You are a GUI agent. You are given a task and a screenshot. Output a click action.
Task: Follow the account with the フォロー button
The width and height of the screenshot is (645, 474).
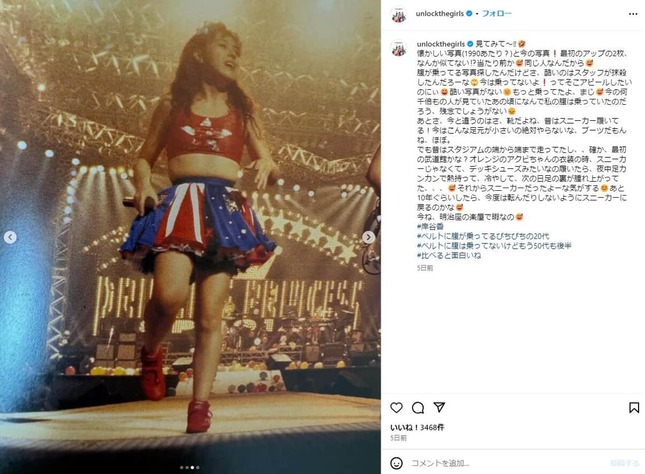tap(497, 14)
